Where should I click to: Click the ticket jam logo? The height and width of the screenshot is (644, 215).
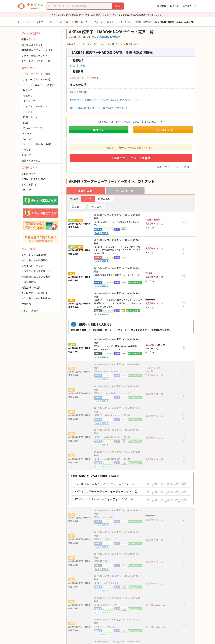(30, 6)
